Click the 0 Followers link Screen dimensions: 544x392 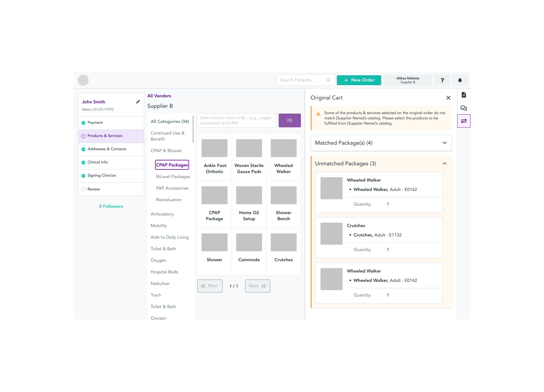111,207
